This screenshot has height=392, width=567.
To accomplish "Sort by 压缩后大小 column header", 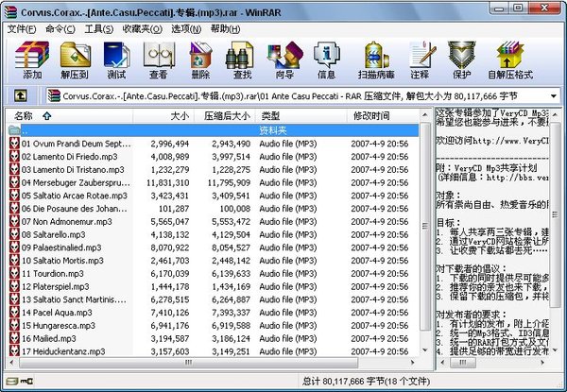I will [225, 116].
